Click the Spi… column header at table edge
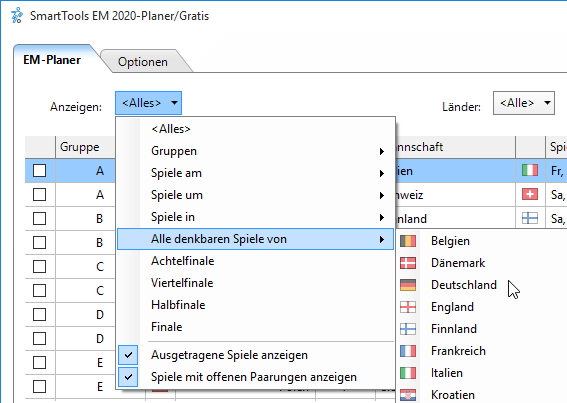Image resolution: width=567 pixels, height=403 pixels. tap(556, 147)
